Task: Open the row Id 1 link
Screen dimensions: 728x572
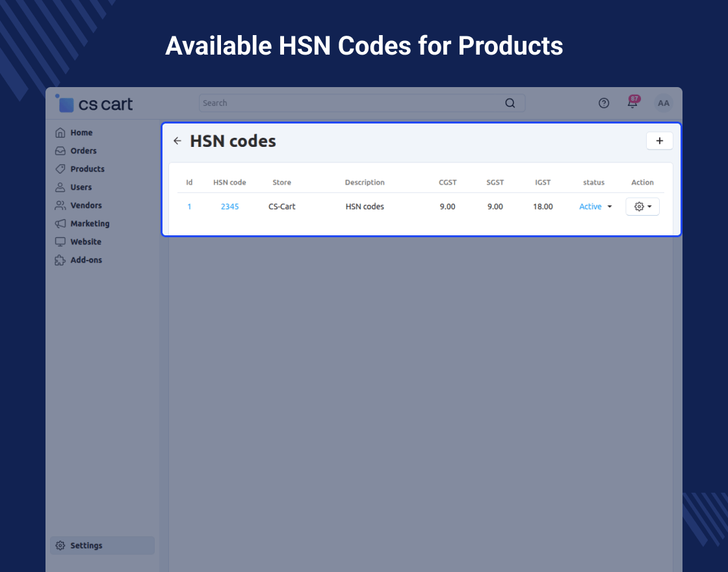Action: (189, 207)
